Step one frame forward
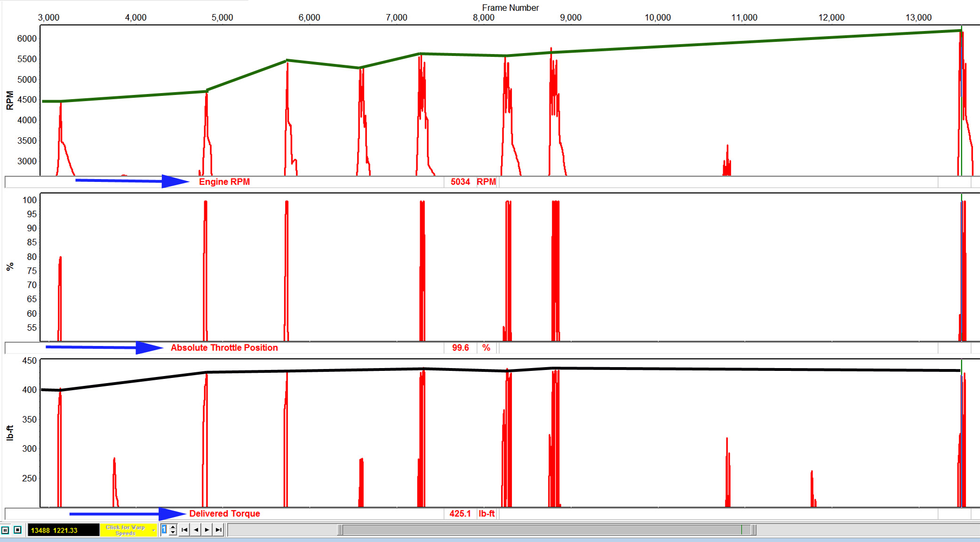Viewport: 980px width, 542px height. click(x=207, y=530)
